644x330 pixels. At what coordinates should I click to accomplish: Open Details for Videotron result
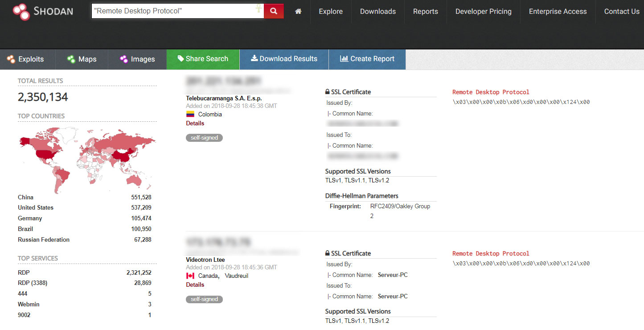click(x=195, y=285)
